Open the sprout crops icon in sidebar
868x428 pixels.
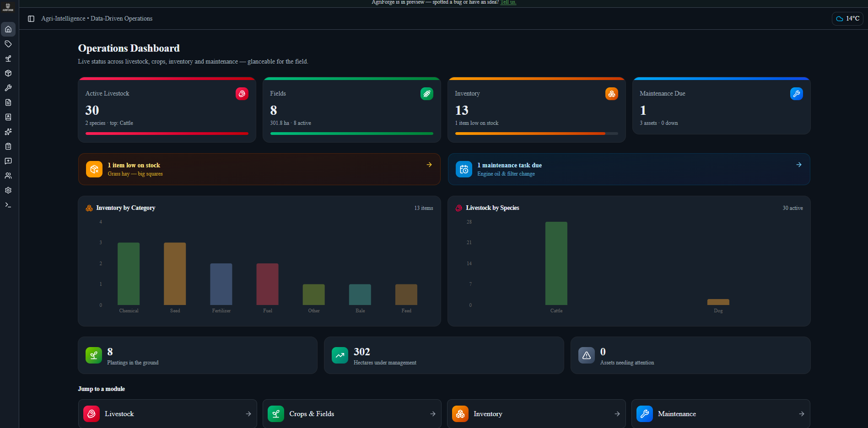[8, 59]
